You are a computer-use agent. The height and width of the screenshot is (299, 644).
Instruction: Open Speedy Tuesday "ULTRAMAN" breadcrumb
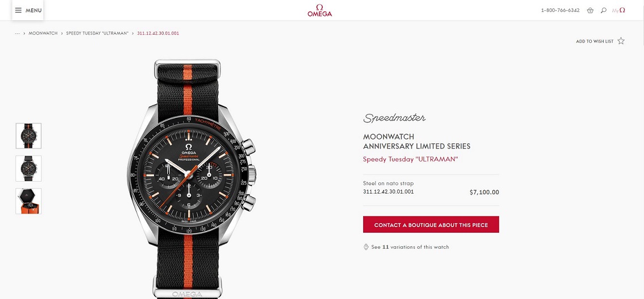click(97, 33)
